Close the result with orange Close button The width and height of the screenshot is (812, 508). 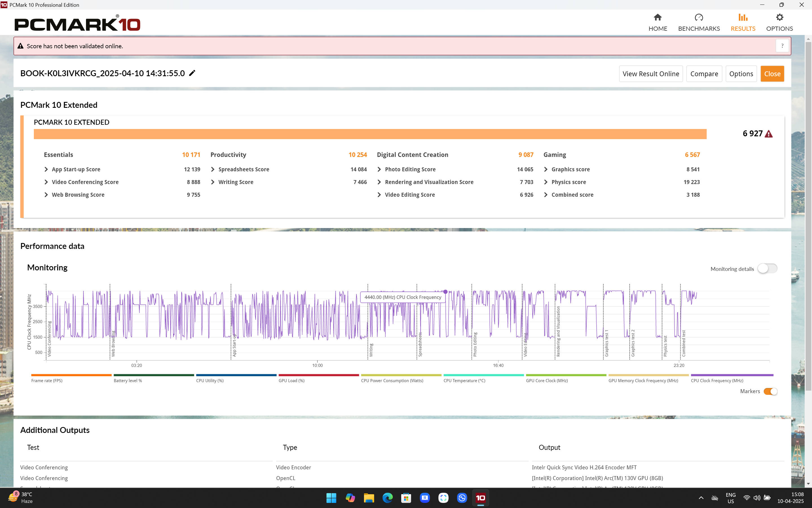tap(772, 74)
